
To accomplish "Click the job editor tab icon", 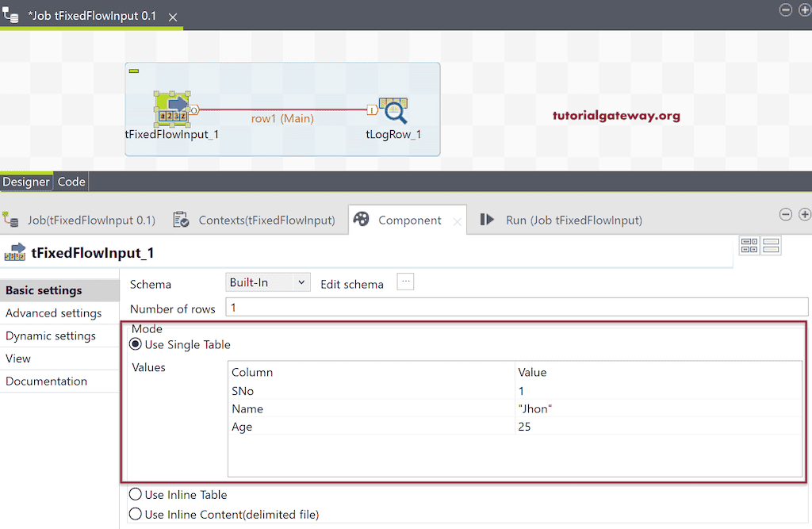I will [x=10, y=14].
